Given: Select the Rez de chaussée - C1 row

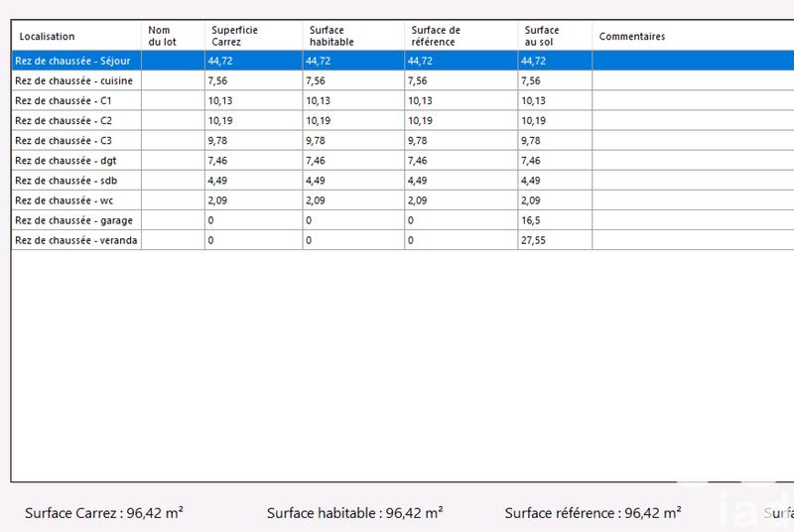Looking at the screenshot, I should coord(76,100).
